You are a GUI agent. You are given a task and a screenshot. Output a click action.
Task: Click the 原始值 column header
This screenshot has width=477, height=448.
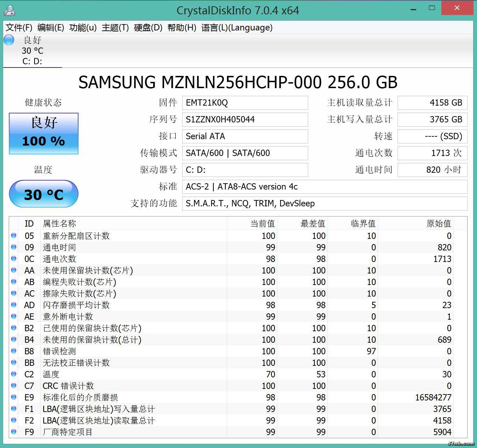click(x=439, y=223)
